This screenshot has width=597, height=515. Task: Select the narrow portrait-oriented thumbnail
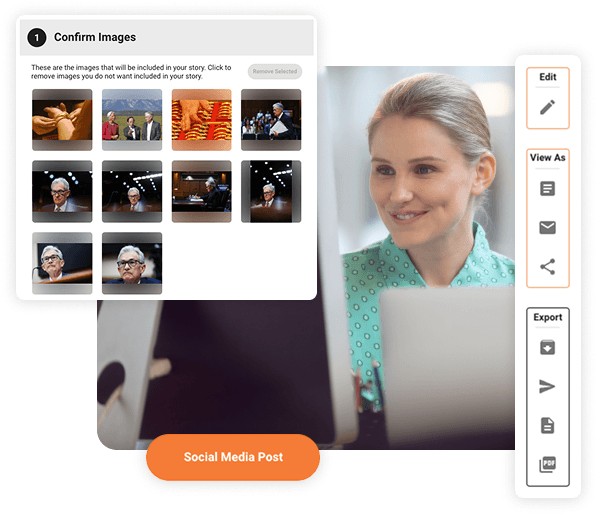pyautogui.click(x=271, y=191)
